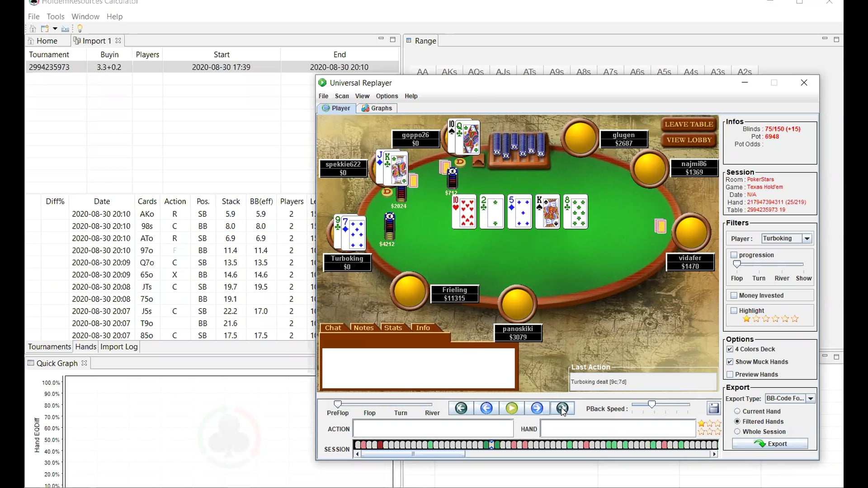868x488 pixels.
Task: Open the Notes tab on the table
Action: tap(363, 328)
